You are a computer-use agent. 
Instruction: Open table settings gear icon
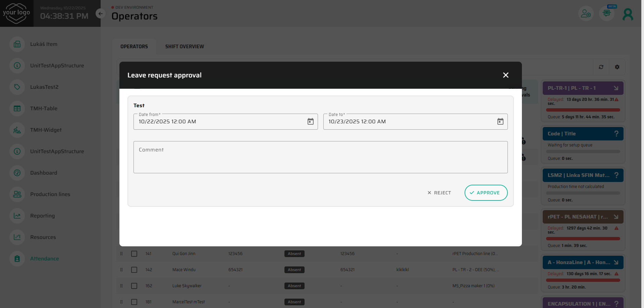click(617, 67)
